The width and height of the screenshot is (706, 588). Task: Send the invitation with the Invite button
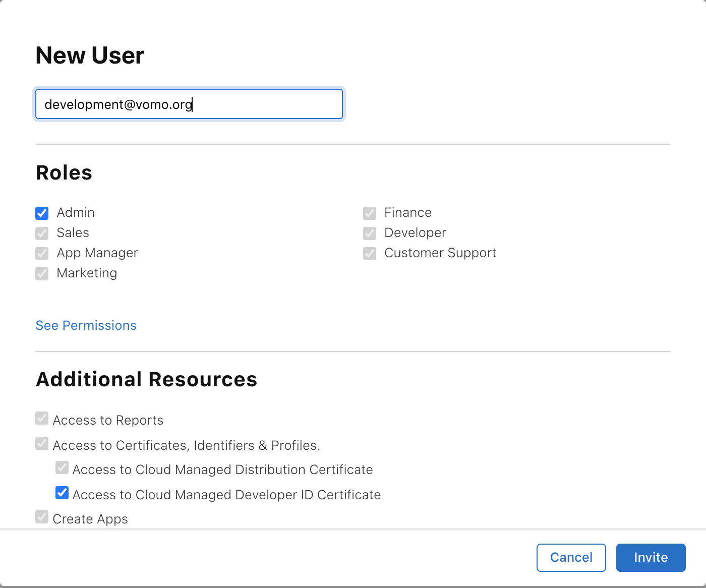click(651, 557)
